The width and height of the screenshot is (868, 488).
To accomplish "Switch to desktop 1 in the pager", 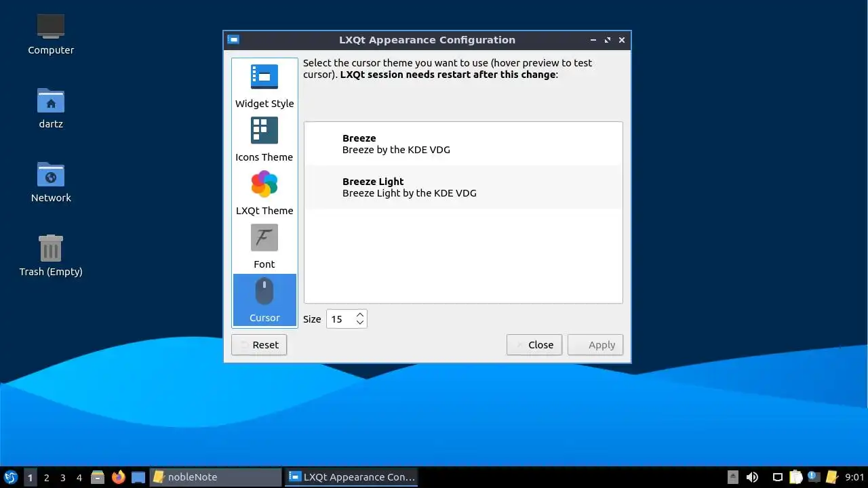I will tap(30, 477).
